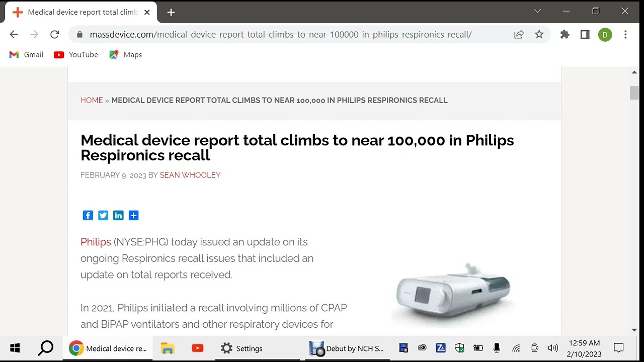Click the Debut recorder tray icon

click(x=403, y=348)
